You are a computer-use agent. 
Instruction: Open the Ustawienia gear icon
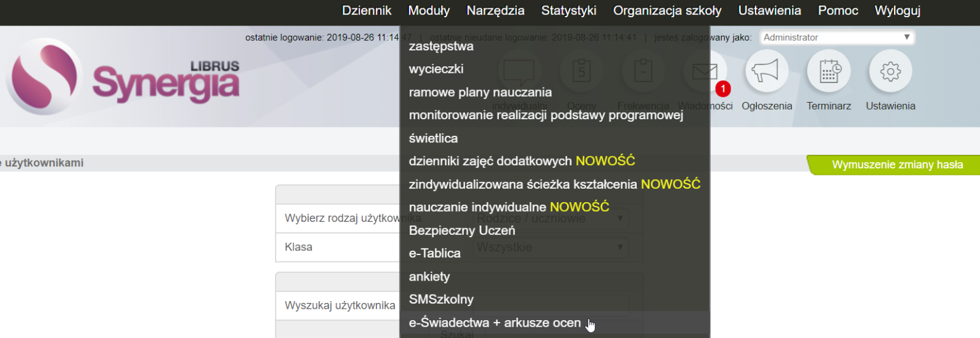pos(891,71)
